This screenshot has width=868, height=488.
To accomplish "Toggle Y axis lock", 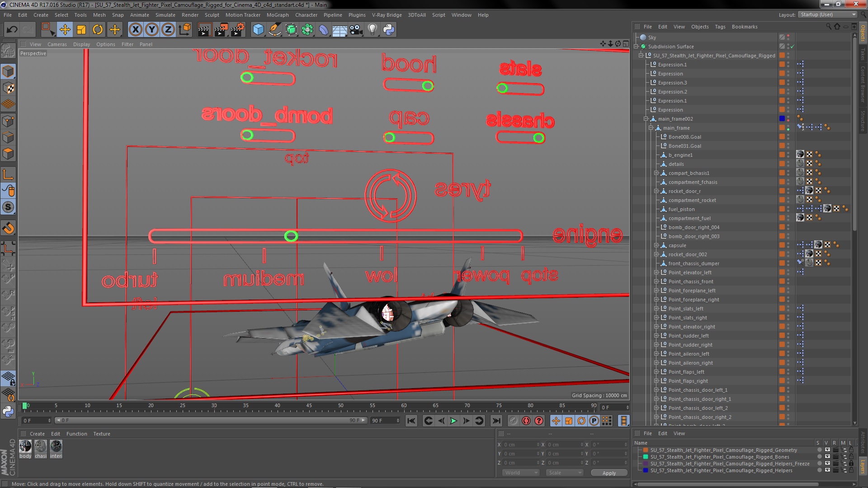I will pyautogui.click(x=152, y=30).
